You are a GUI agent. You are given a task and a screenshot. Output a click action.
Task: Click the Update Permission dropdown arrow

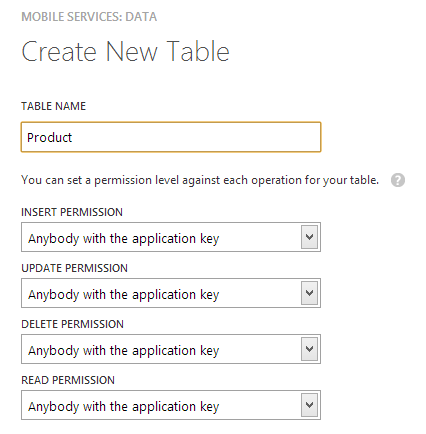click(309, 293)
